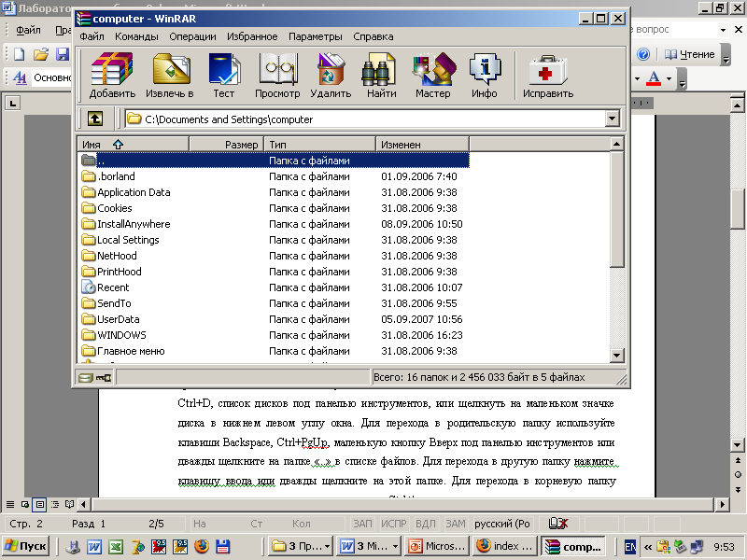Image resolution: width=747 pixels, height=560 pixels.
Task: Click the WinRAR file list scroll down arrow
Action: click(x=616, y=356)
